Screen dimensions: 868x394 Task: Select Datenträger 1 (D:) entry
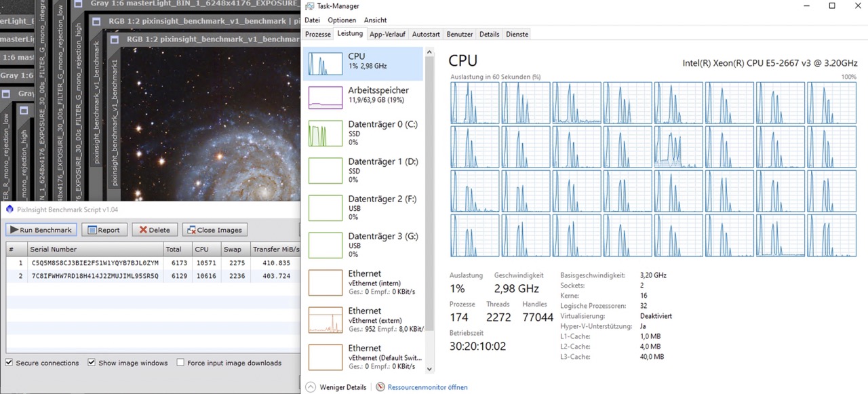pyautogui.click(x=363, y=170)
